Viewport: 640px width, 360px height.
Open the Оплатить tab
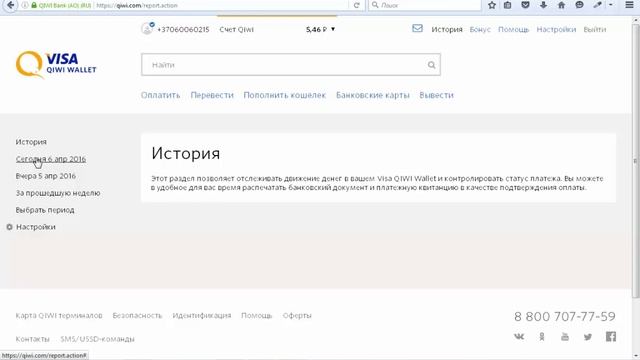tap(160, 95)
